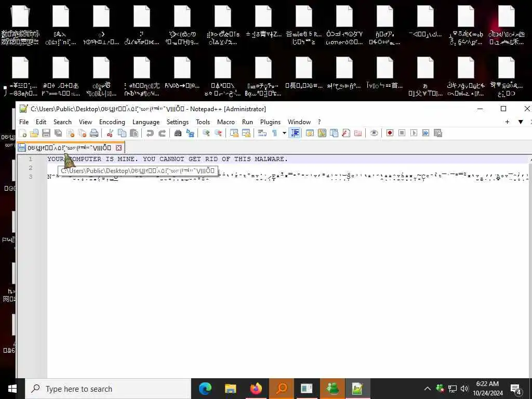The width and height of the screenshot is (532, 399).
Task: Click the Windows Start button
Action: [12, 389]
